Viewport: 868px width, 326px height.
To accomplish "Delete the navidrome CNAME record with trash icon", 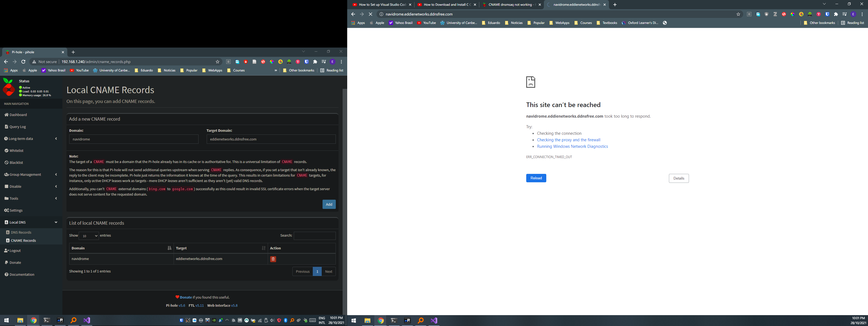I will (273, 259).
